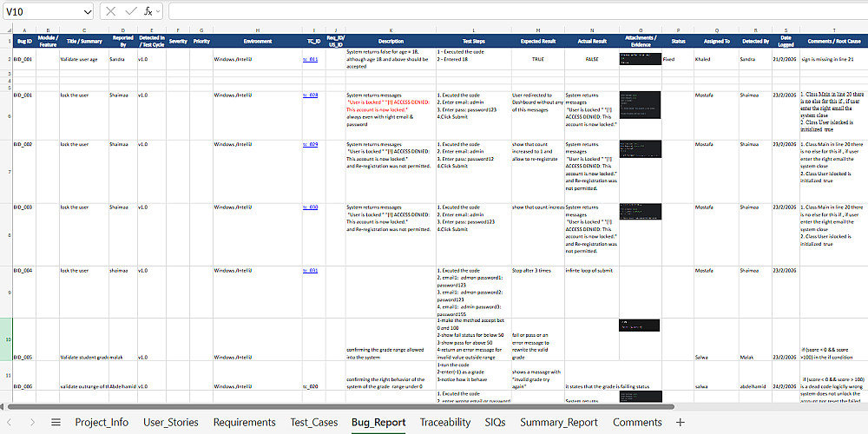The image size is (868, 434).
Task: Click into the formula bar input area
Action: [517, 11]
